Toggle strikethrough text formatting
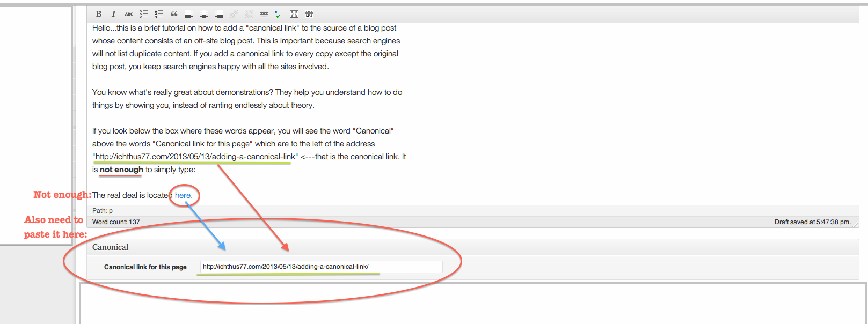The height and width of the screenshot is (324, 868). (129, 14)
